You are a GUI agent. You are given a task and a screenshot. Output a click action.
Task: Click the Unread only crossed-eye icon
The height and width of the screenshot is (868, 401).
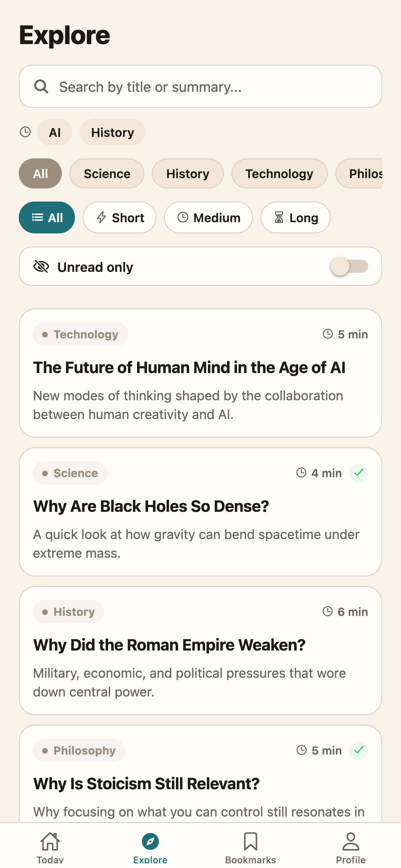(41, 267)
